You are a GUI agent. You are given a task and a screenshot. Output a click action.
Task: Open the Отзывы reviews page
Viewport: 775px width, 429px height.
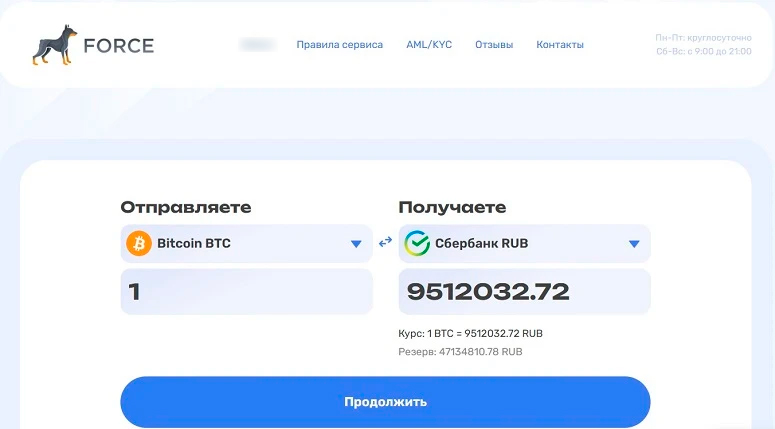[x=494, y=45]
